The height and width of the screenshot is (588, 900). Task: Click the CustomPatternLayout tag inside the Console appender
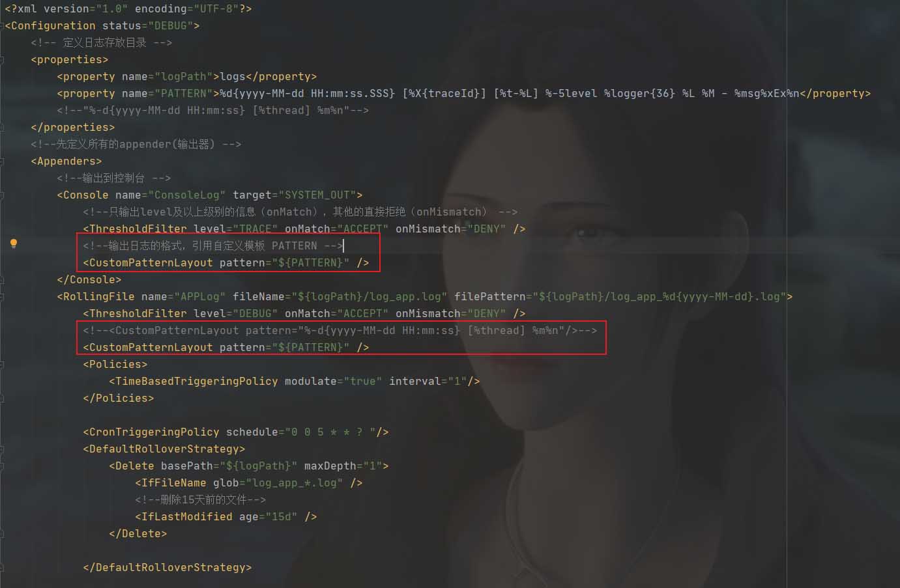click(226, 262)
